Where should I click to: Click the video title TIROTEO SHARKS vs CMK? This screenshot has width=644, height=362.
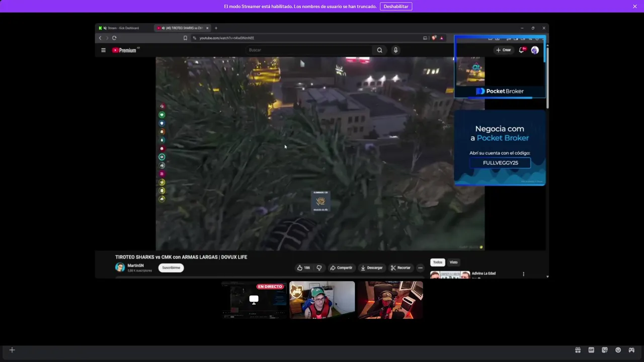point(181,257)
